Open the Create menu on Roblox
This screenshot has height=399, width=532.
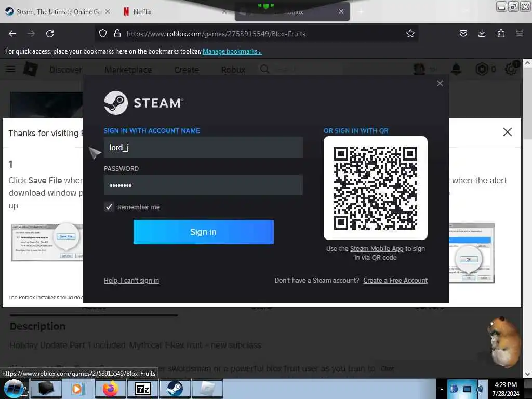[187, 70]
